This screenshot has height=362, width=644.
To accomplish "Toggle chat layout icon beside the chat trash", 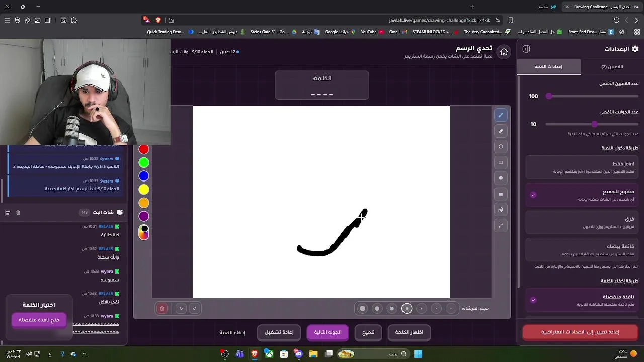I will [7, 213].
